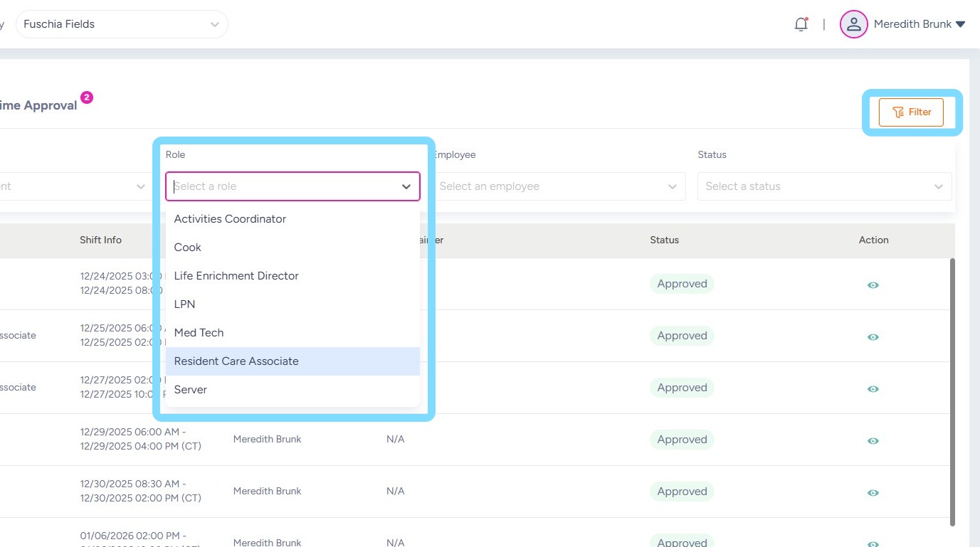Viewport: 980px width, 547px height.
Task: Open the Fuschia Fields community dropdown
Action: tap(122, 24)
